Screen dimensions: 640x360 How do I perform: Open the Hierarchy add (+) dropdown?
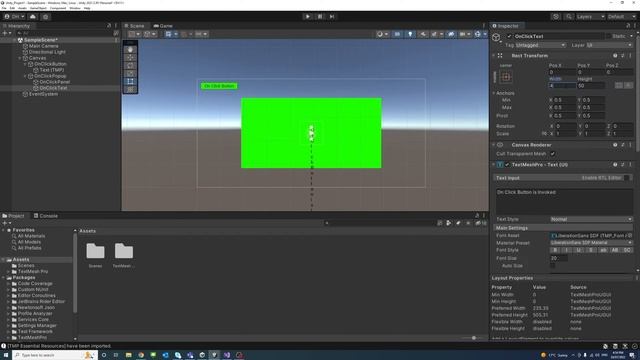pyautogui.click(x=7, y=33)
